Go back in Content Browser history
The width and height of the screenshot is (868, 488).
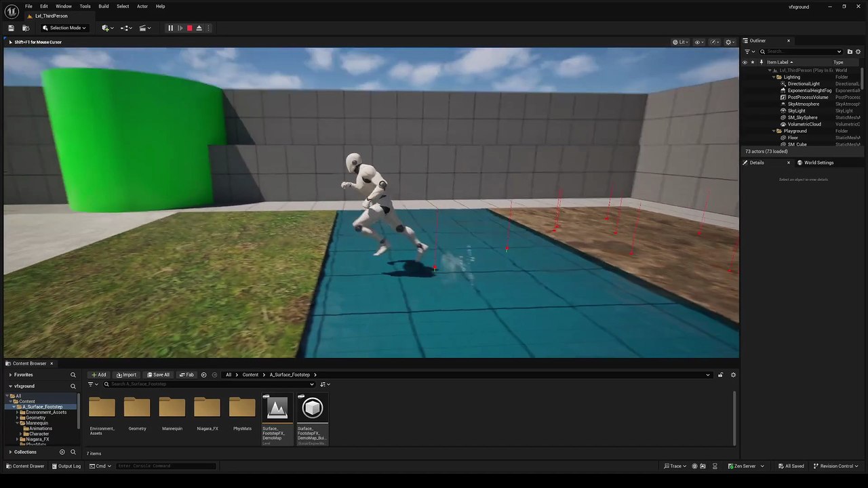[203, 375]
